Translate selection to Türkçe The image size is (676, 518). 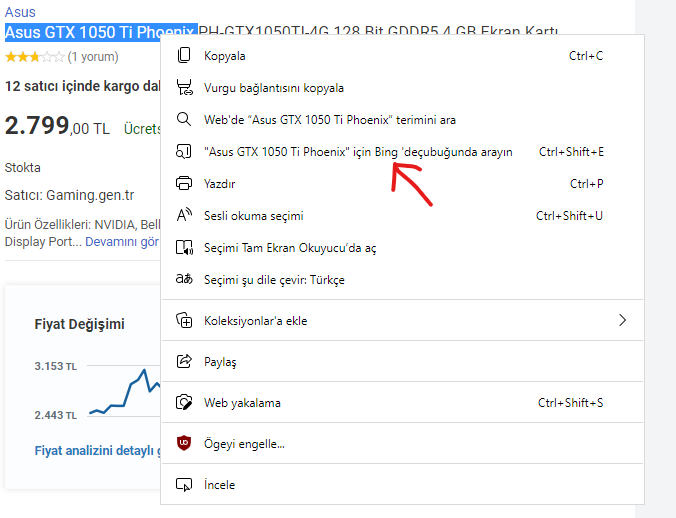pyautogui.click(x=402, y=279)
